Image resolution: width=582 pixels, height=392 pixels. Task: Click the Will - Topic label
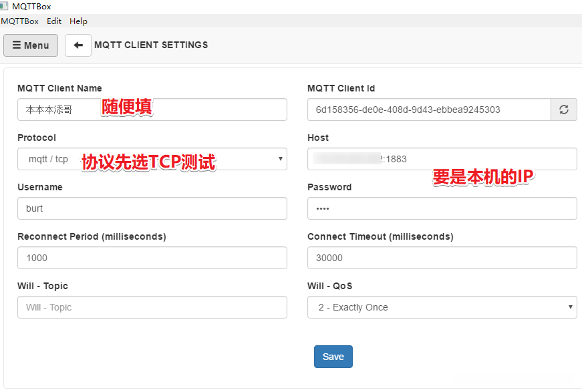(43, 286)
